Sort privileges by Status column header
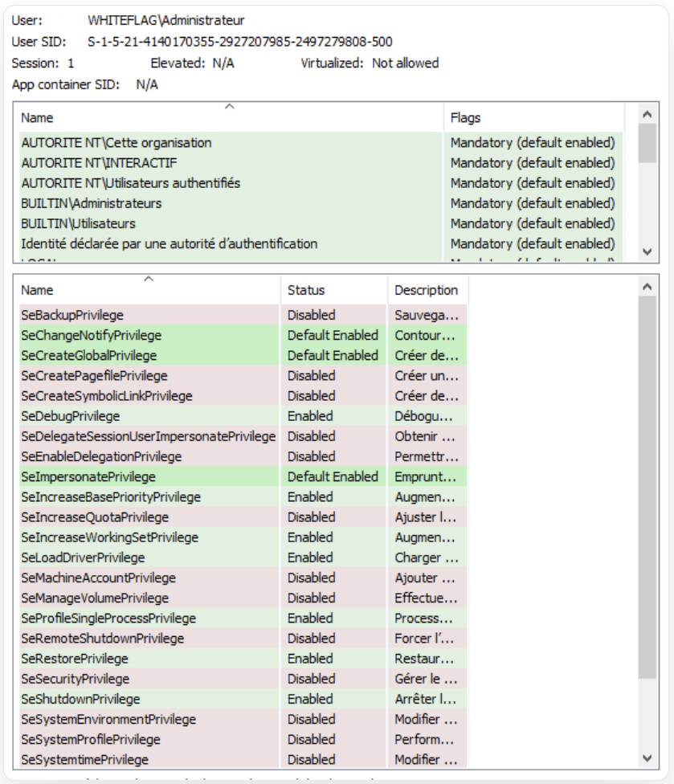 point(306,290)
